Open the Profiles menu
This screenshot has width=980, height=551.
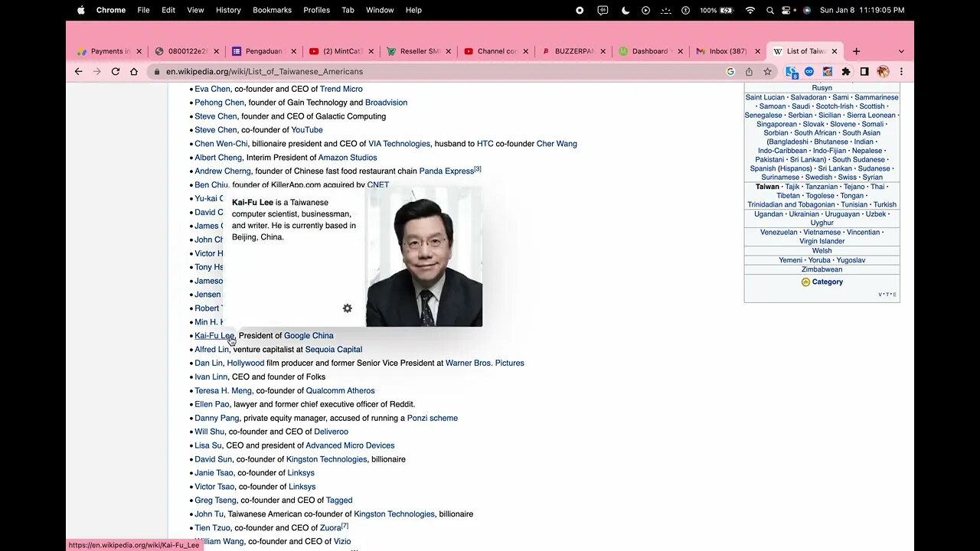pos(316,10)
